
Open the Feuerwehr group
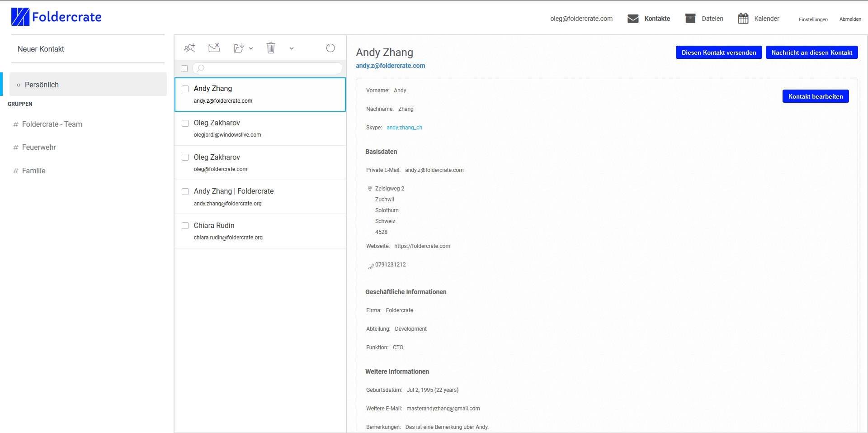[x=39, y=147]
